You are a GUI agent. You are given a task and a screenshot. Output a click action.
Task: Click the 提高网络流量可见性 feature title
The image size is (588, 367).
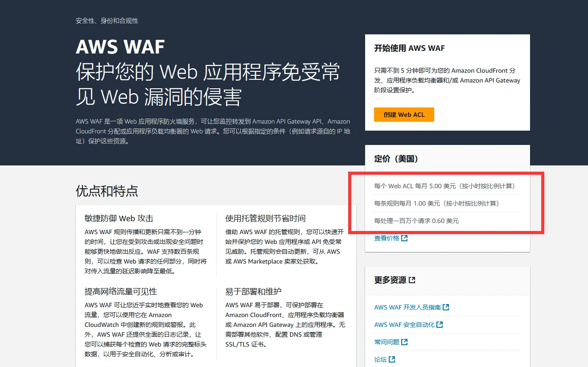(121, 292)
